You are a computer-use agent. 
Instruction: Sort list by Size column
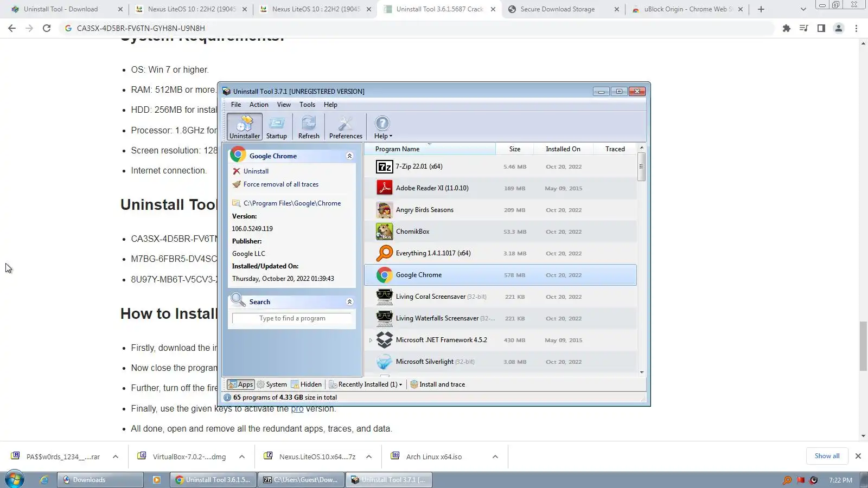[x=515, y=149]
